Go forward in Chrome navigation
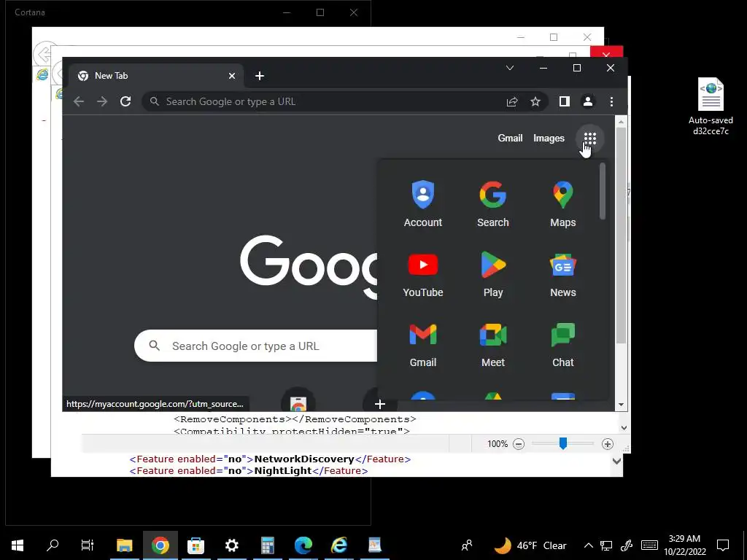 [102, 101]
